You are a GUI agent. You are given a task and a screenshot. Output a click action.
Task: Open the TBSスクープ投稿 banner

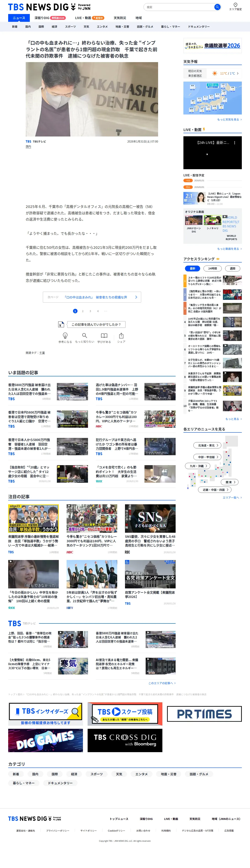(125, 714)
